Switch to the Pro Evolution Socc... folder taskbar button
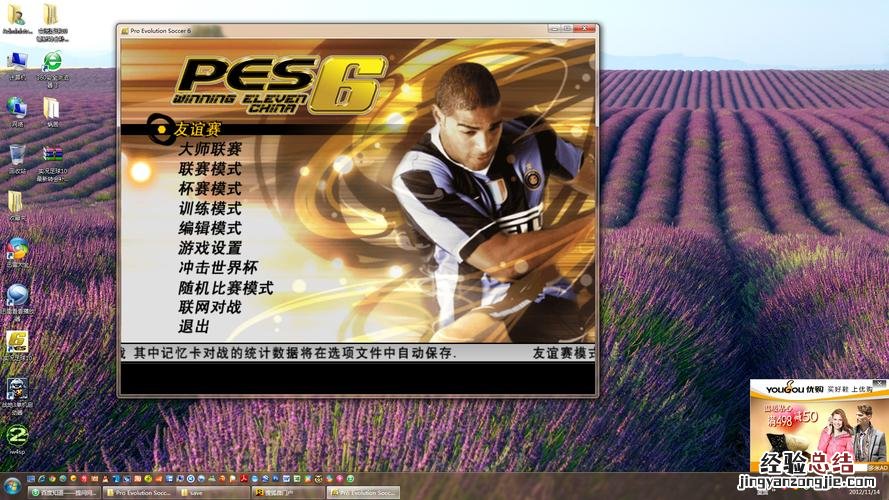889x500 pixels. 138,493
